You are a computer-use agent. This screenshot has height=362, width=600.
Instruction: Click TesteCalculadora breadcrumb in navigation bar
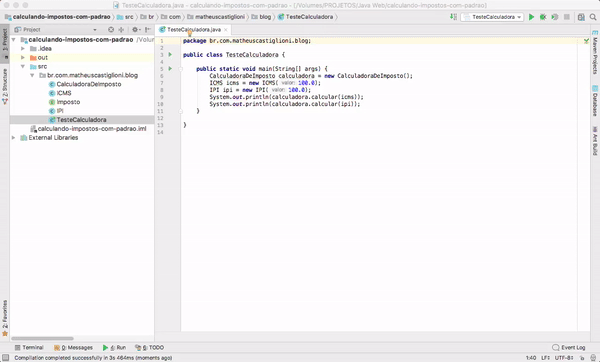coord(305,17)
